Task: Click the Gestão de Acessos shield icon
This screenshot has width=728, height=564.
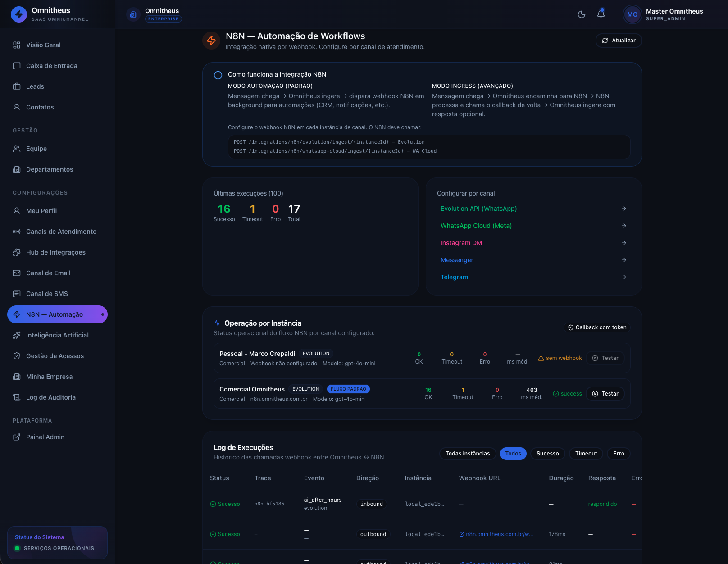Action: 17,356
